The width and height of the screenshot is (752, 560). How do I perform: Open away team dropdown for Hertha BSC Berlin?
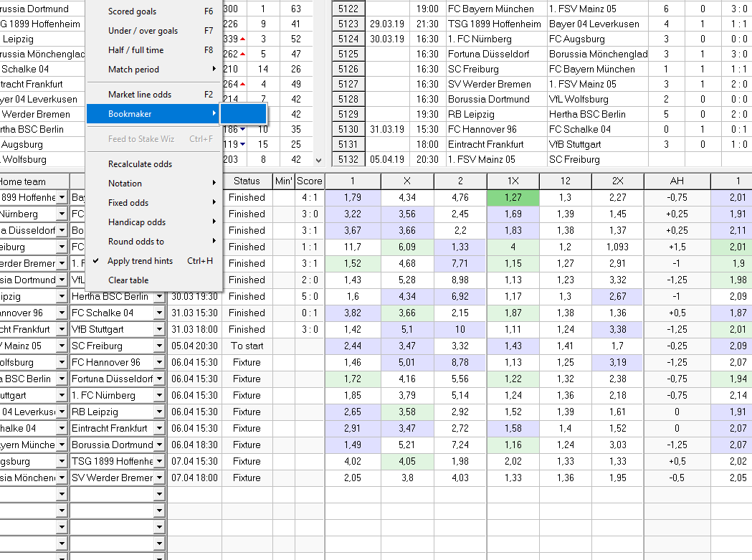point(160,297)
